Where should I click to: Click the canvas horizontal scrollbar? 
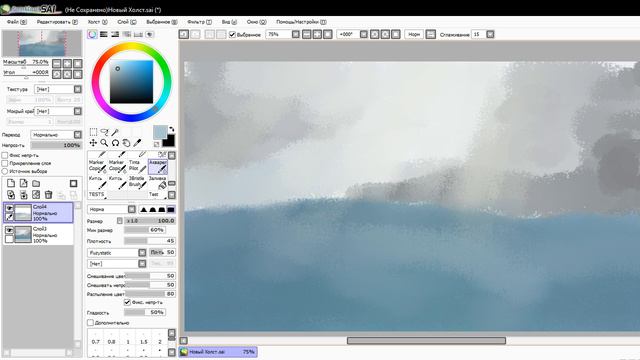426,340
